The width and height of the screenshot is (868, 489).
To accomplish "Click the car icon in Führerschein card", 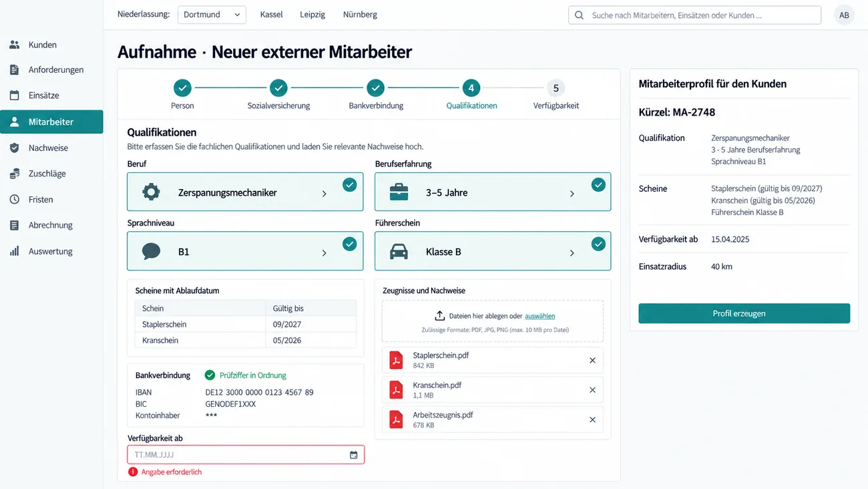I will tap(399, 252).
